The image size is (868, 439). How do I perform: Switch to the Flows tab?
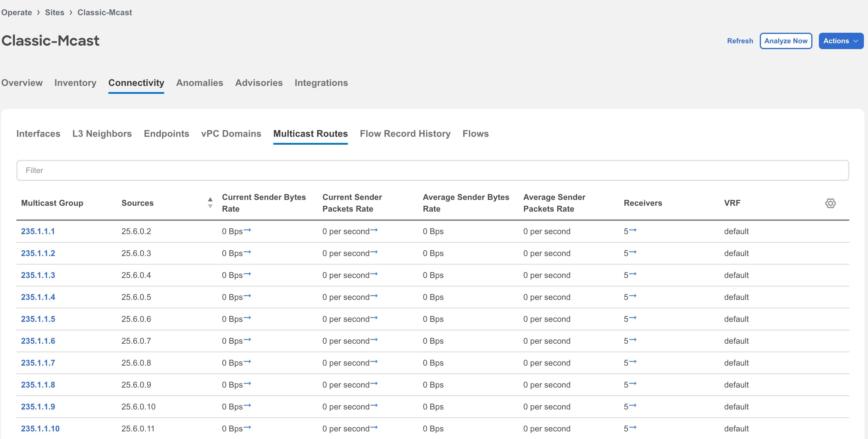tap(476, 133)
